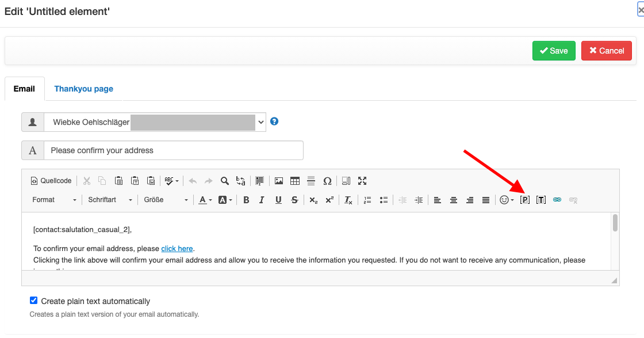Screen dimensions: 644x338
Task: Uncheck Create plain text automatically
Action: [33, 301]
